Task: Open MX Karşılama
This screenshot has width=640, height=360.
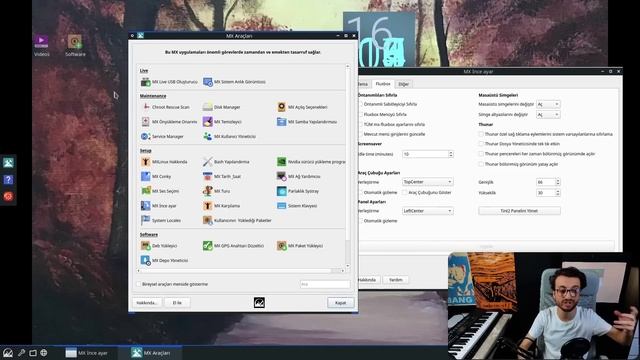Action: tap(222, 206)
